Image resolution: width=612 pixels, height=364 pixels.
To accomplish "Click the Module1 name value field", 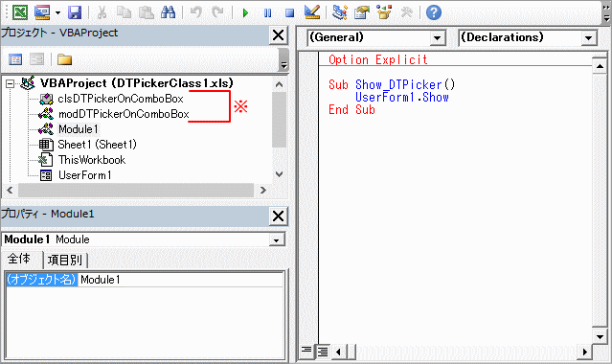I will [181, 280].
